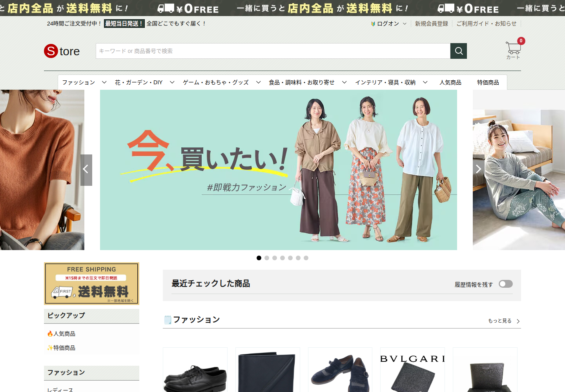Viewport: 565px width, 392px height.
Task: Open 人気商品 in the ピックアップ sidebar
Action: coord(64,334)
